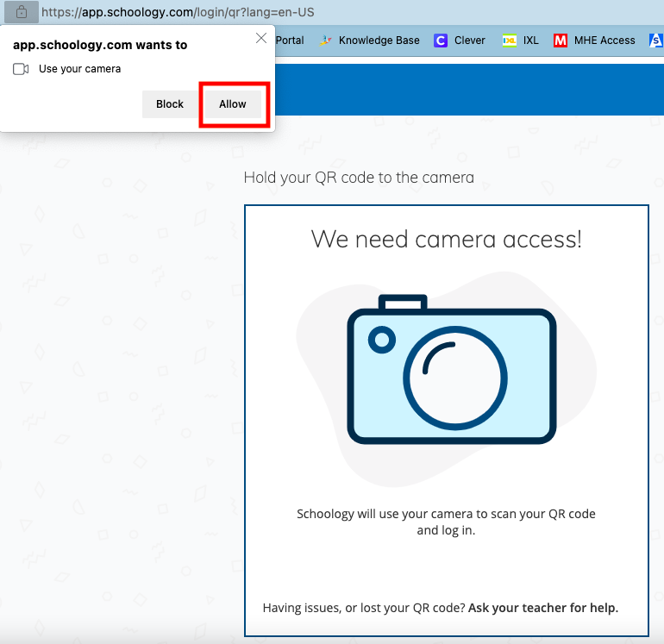
Task: Click the camera icon in the permission prompt
Action: tap(21, 69)
